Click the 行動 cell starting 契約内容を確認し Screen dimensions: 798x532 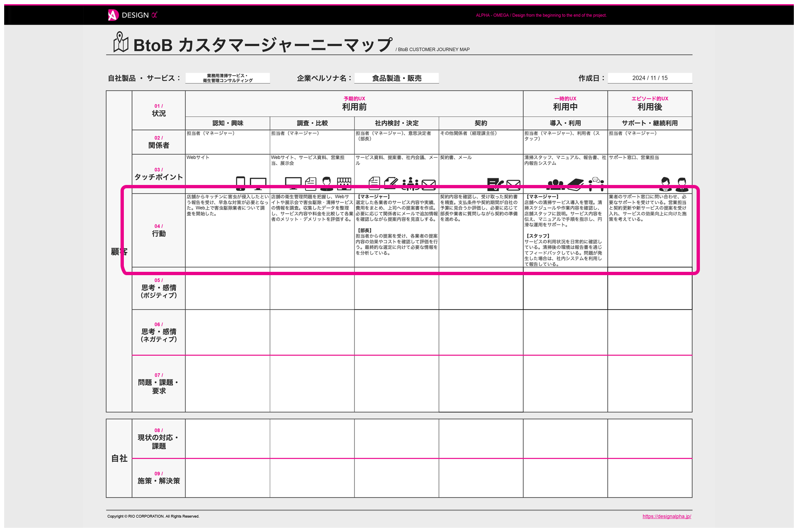coord(481,231)
